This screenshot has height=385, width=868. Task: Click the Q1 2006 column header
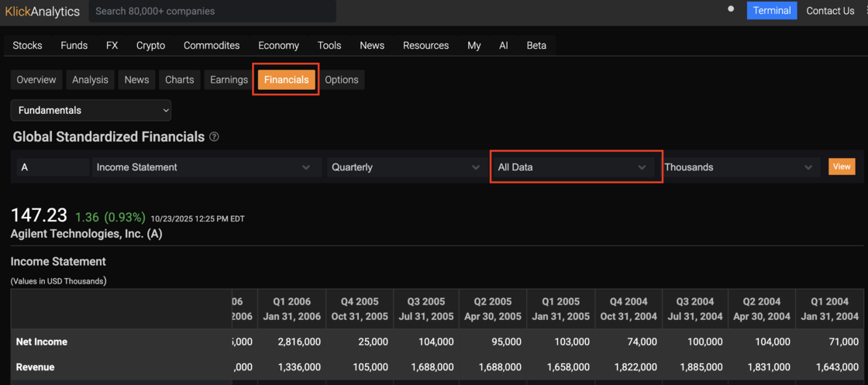tap(291, 309)
